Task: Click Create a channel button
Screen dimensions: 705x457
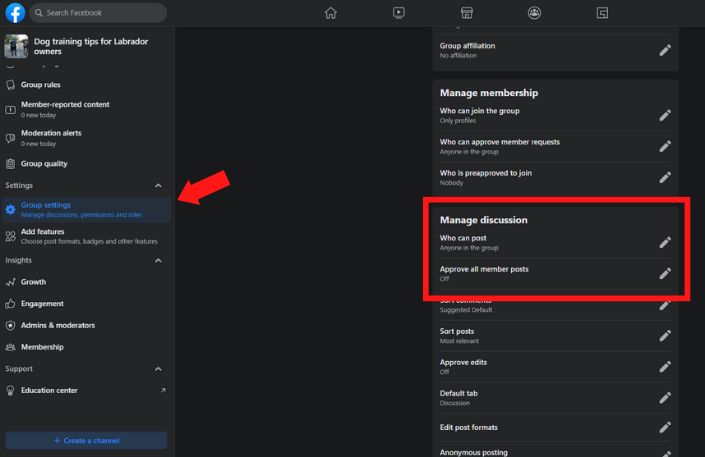Action: click(86, 440)
